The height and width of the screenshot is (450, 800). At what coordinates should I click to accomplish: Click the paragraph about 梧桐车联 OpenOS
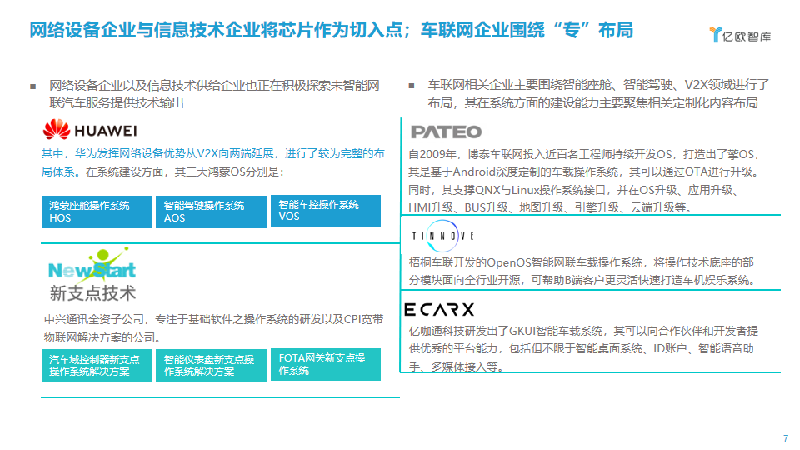point(582,271)
